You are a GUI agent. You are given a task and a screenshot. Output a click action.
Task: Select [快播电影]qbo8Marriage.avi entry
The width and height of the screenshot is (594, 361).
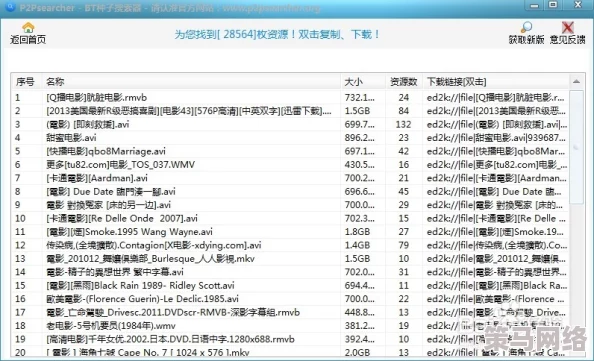[290, 151]
